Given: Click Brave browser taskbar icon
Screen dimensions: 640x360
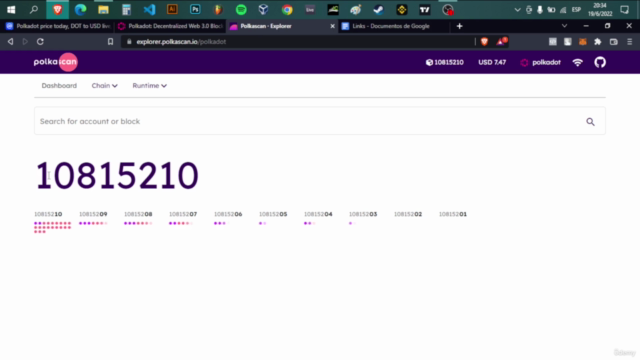Looking at the screenshot, I should coord(57,9).
